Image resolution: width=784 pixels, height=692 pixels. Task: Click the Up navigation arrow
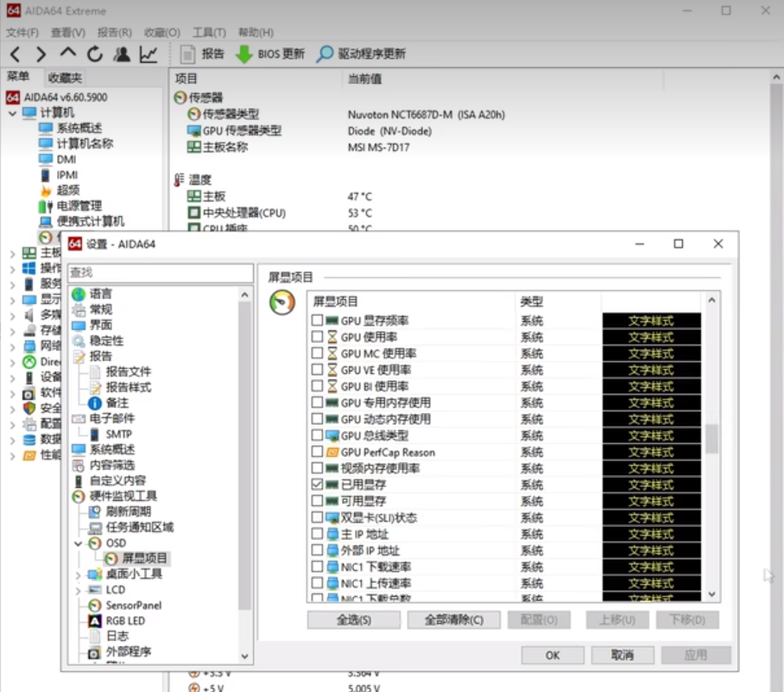click(67, 54)
